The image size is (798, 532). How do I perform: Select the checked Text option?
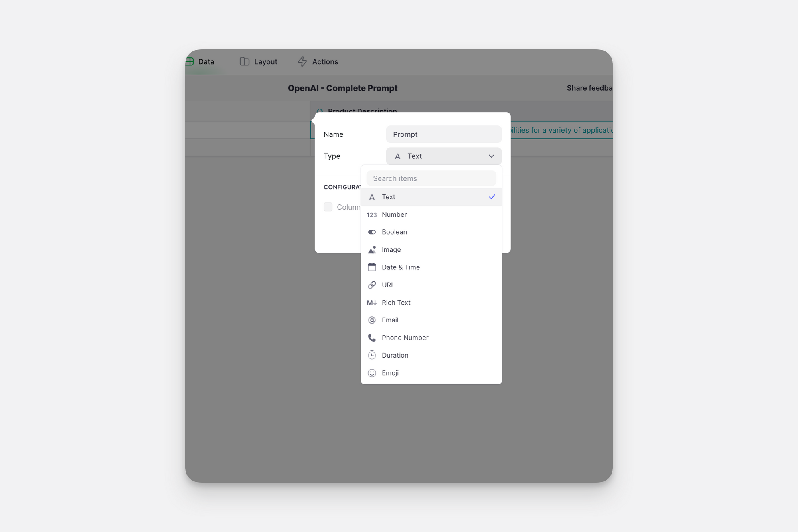pos(431,197)
